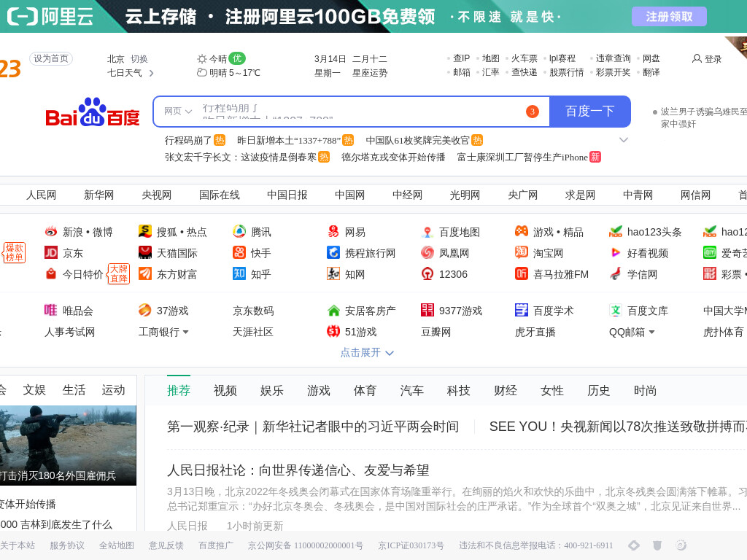The width and height of the screenshot is (747, 560).
Task: Open the 新华网 link
Action: click(x=99, y=195)
